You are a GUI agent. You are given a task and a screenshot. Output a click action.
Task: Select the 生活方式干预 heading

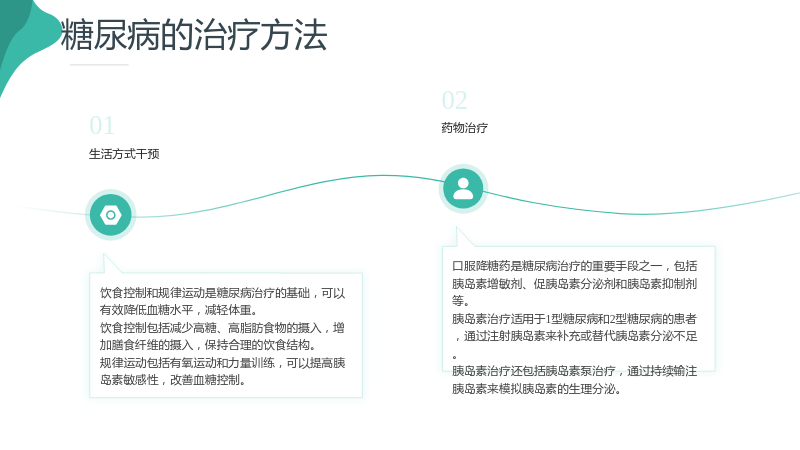(124, 154)
